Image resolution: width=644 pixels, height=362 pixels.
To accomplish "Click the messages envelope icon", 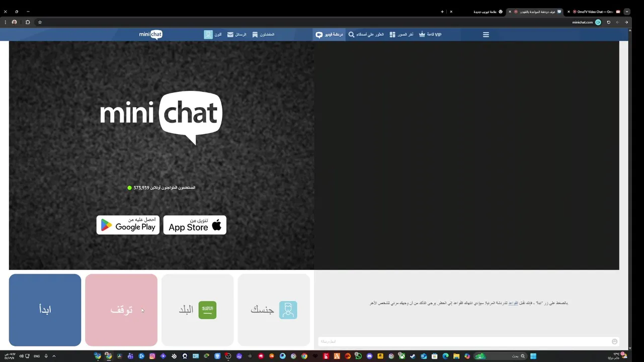I will point(230,35).
